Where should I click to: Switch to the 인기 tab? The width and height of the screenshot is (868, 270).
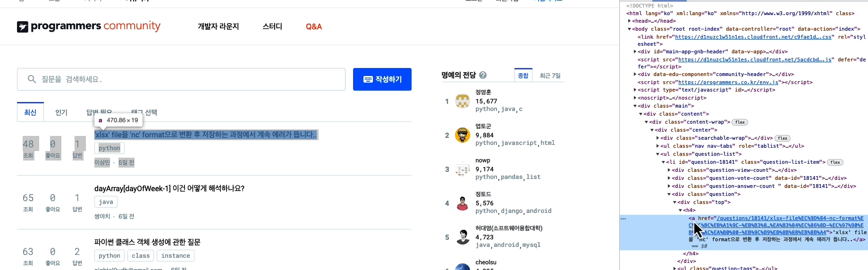[x=61, y=112]
